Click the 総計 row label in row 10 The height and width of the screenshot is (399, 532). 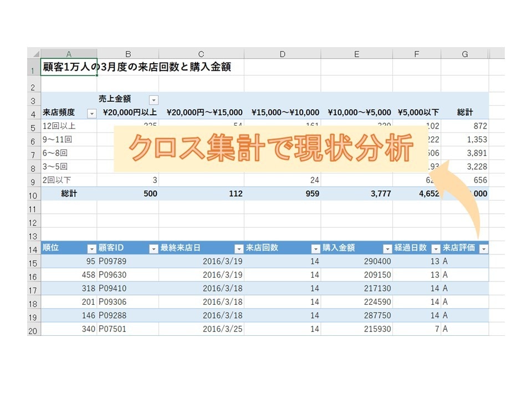[69, 194]
